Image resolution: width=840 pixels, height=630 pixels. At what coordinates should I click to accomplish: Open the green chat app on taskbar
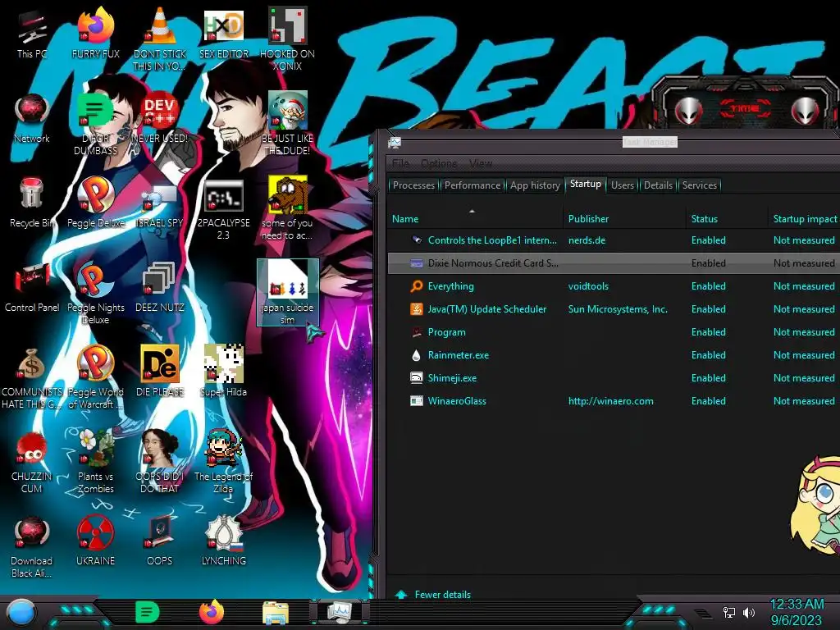(x=147, y=612)
